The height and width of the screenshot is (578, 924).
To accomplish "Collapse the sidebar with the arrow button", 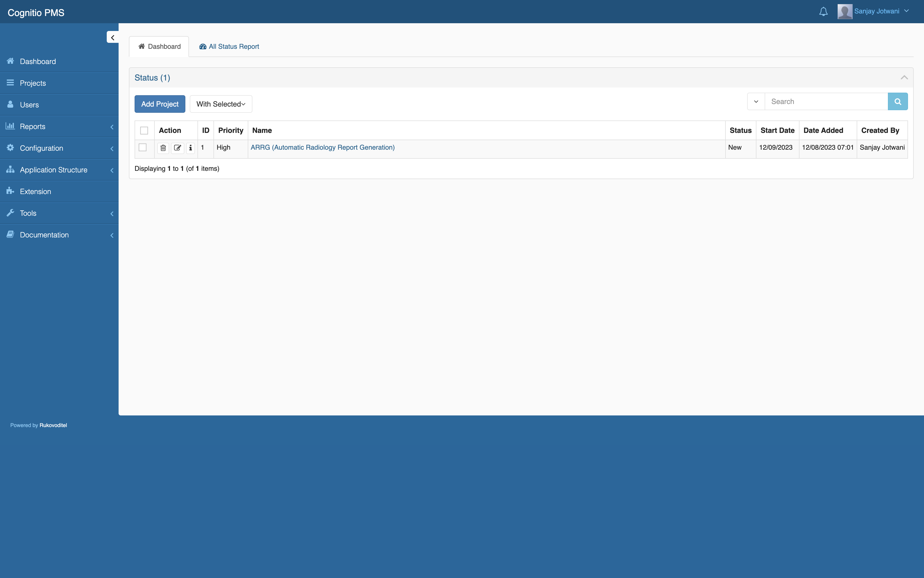I will (x=113, y=37).
